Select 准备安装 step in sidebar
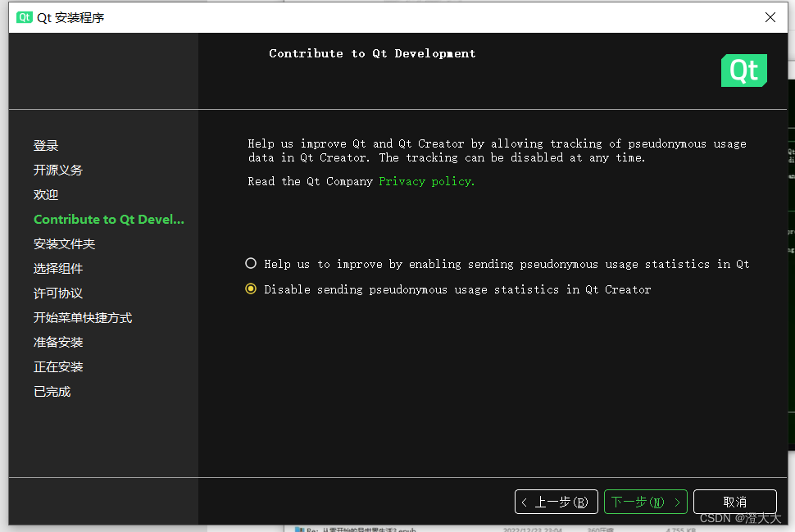Viewport: 795px width, 532px height. tap(58, 343)
